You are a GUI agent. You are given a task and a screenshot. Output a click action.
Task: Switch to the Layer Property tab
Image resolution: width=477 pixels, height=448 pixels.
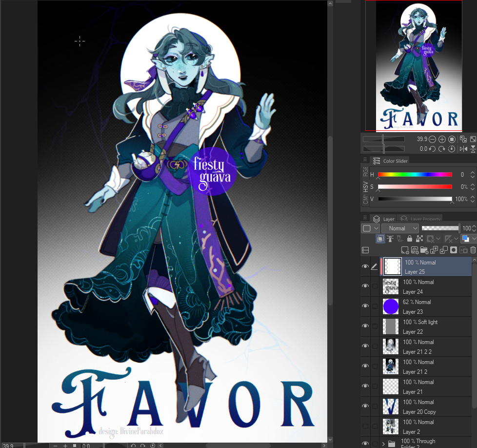(x=420, y=219)
